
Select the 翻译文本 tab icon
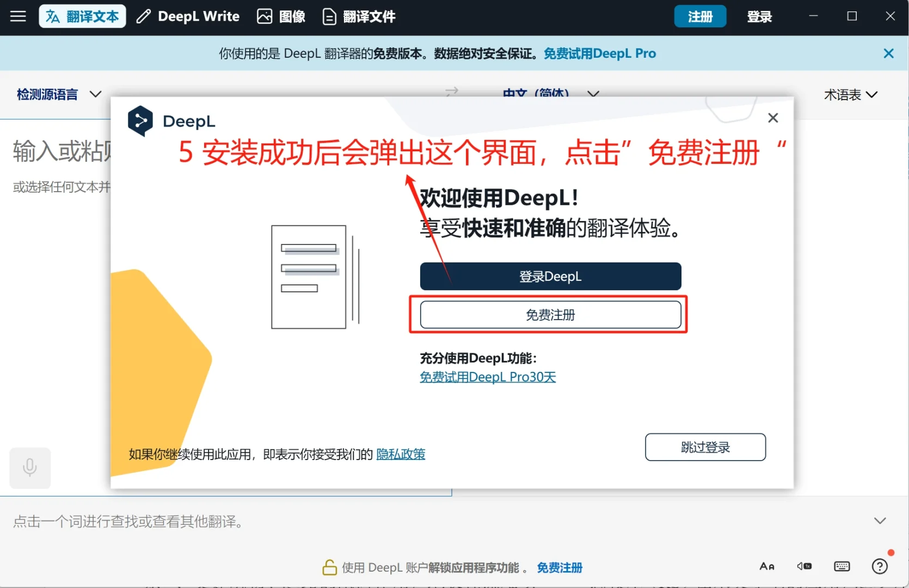53,16
